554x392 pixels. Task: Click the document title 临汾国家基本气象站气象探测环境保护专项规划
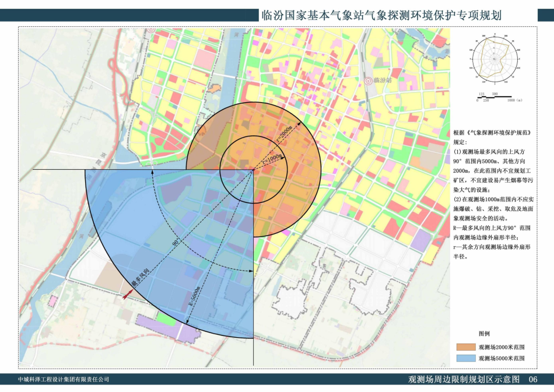click(x=382, y=15)
